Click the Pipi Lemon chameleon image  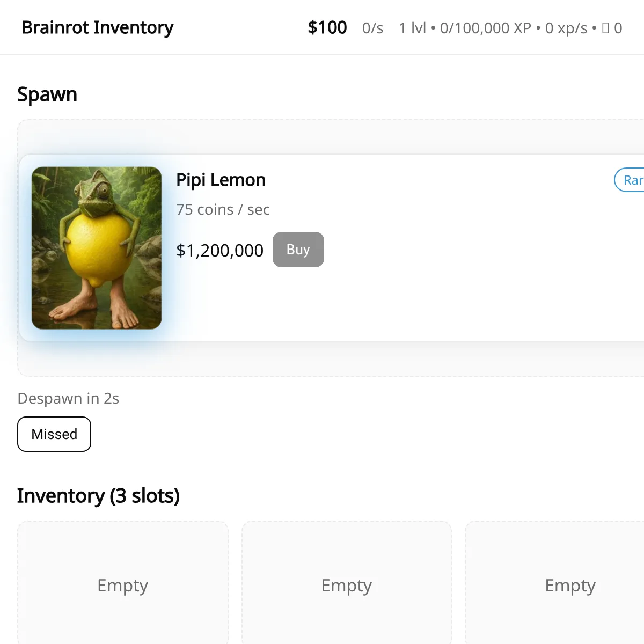[x=97, y=248]
